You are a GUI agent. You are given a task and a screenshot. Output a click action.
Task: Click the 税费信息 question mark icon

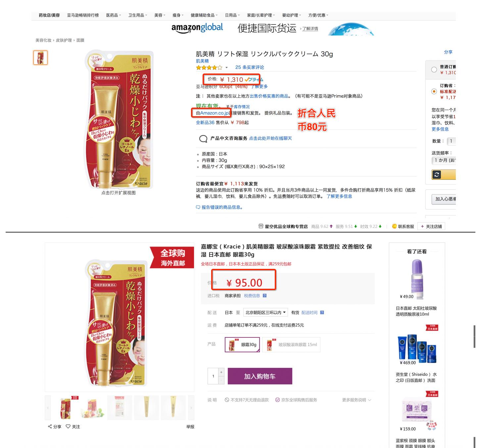264,296
